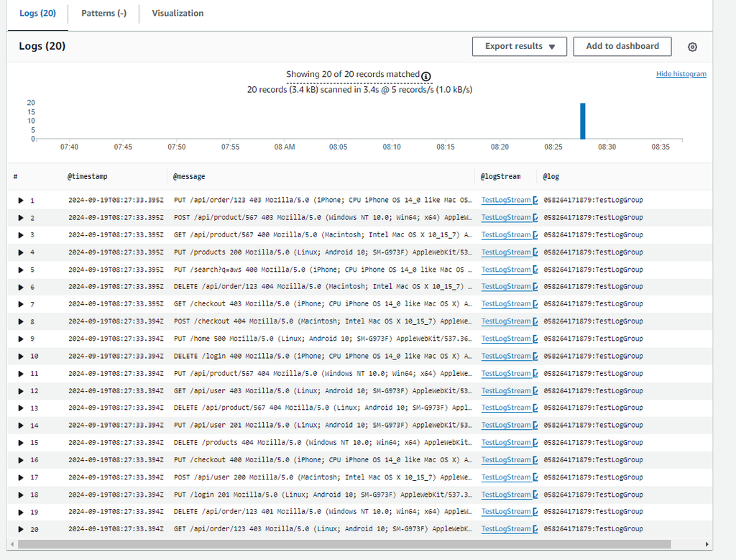Expand log record 1
Image resolution: width=736 pixels, height=560 pixels.
point(20,200)
